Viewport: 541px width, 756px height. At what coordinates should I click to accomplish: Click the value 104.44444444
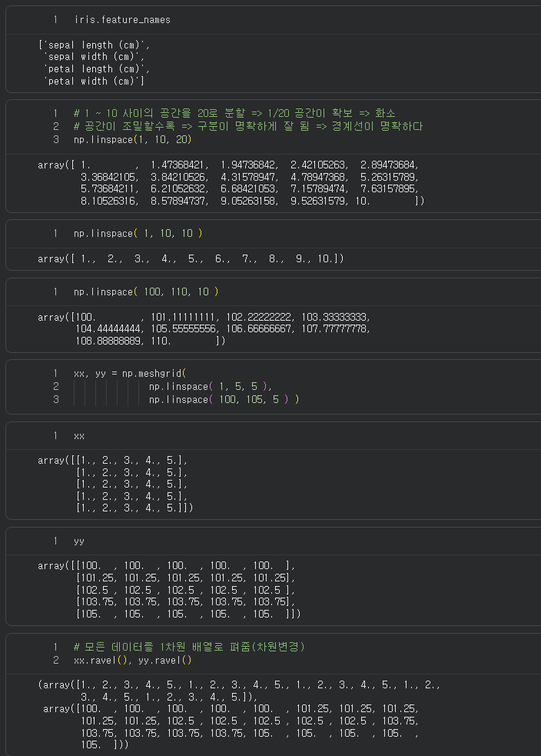(108, 329)
